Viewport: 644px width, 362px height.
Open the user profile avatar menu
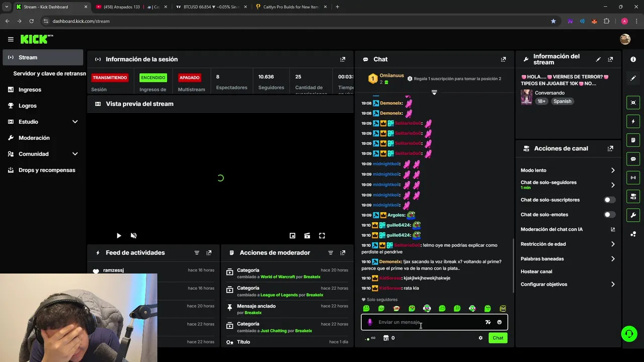[625, 39]
